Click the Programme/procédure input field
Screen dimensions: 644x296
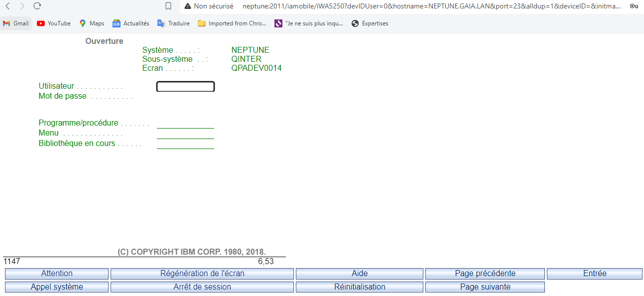(185, 124)
